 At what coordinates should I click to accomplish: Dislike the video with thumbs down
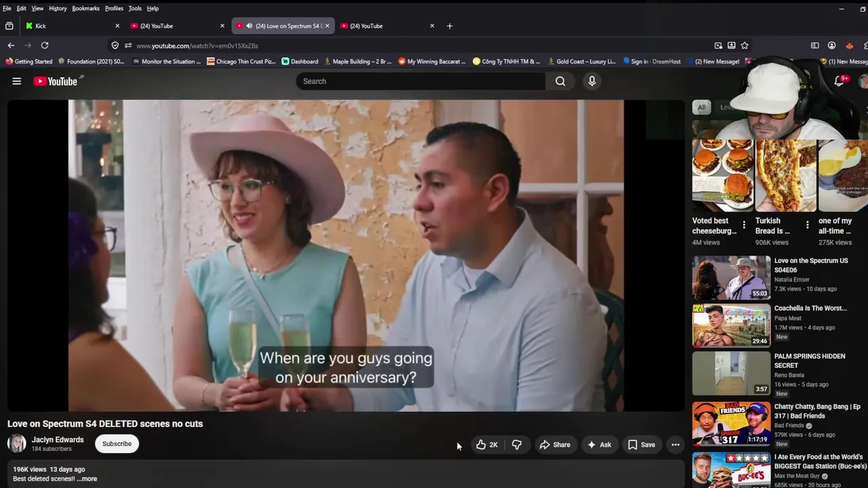517,445
